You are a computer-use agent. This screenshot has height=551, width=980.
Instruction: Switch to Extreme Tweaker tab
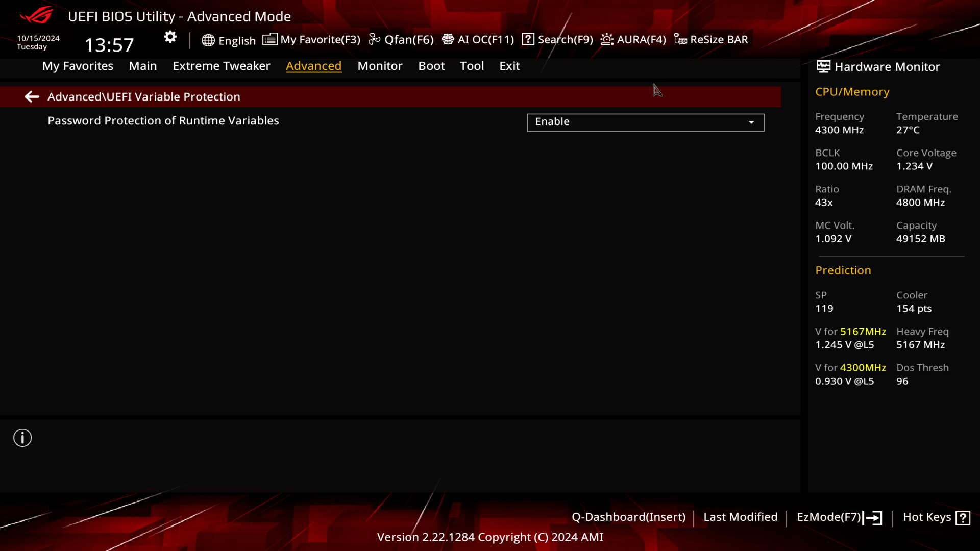coord(221,65)
